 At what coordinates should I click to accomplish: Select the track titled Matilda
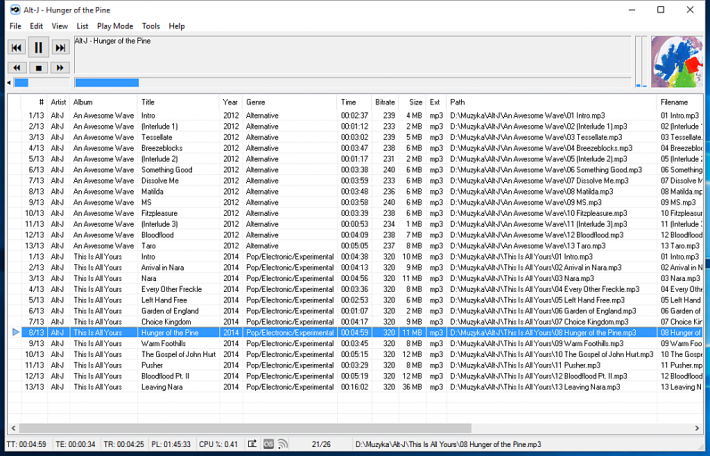coord(152,192)
